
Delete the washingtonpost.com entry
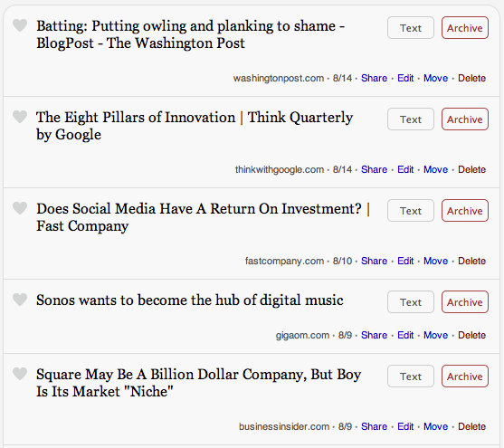(471, 78)
